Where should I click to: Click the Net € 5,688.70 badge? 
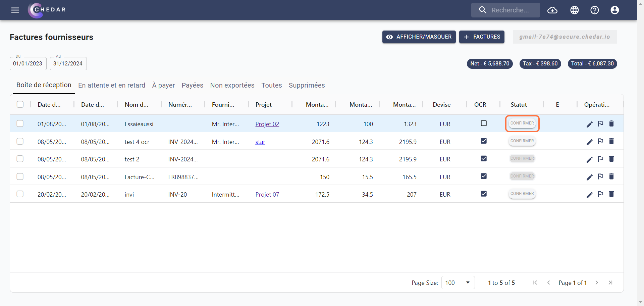pos(490,63)
